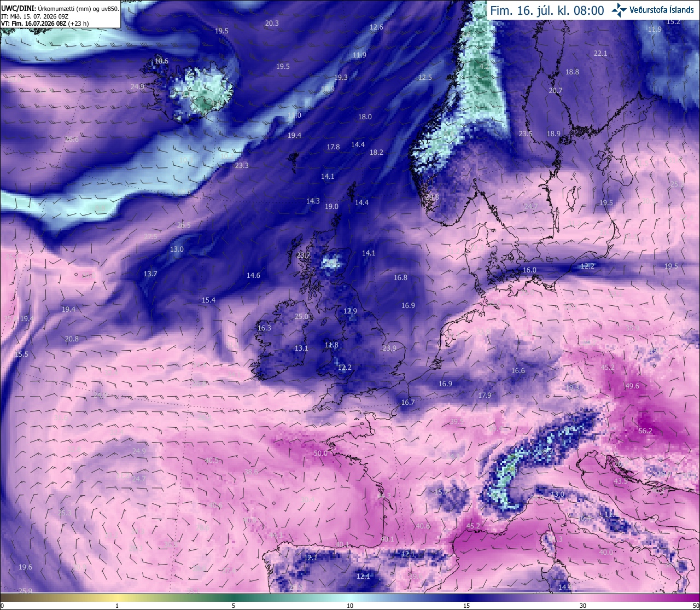
Task: Click the 10 mark on the color scale
Action: coord(350,606)
